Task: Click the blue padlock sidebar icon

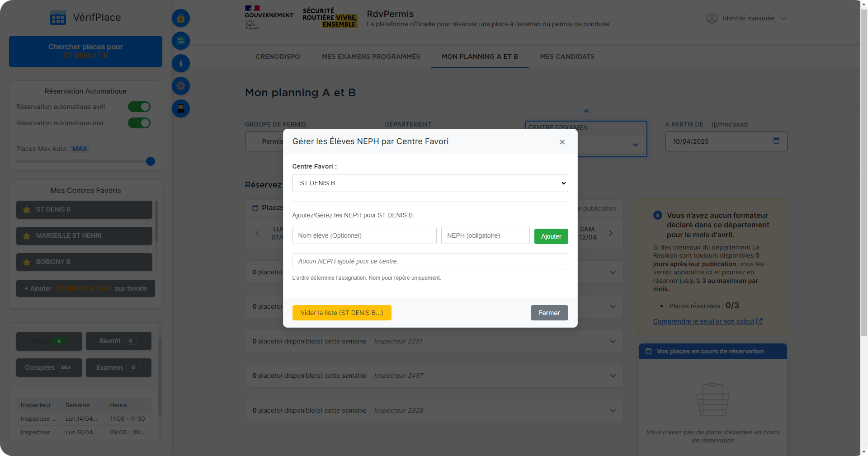Action: coord(180,18)
